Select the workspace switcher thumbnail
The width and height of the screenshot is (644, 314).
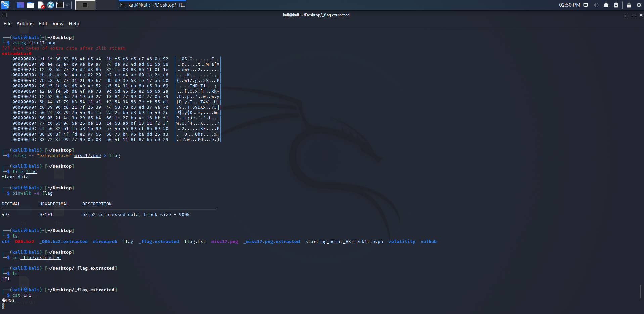[x=85, y=5]
